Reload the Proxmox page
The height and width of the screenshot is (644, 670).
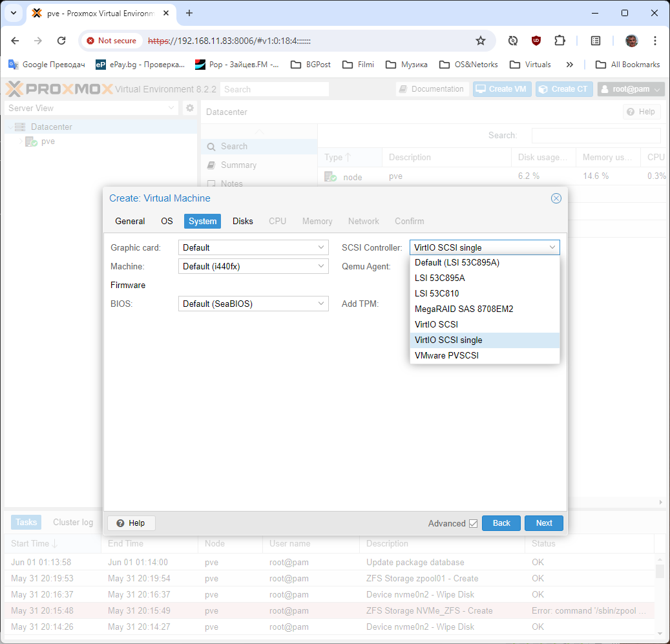click(x=61, y=41)
